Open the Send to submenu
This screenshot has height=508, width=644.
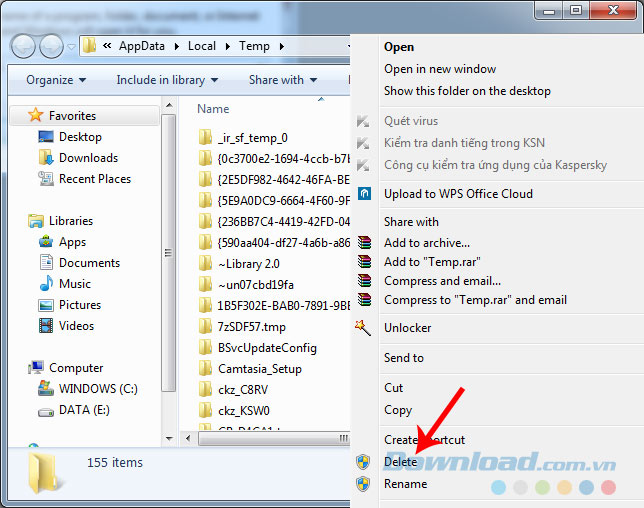point(404,358)
